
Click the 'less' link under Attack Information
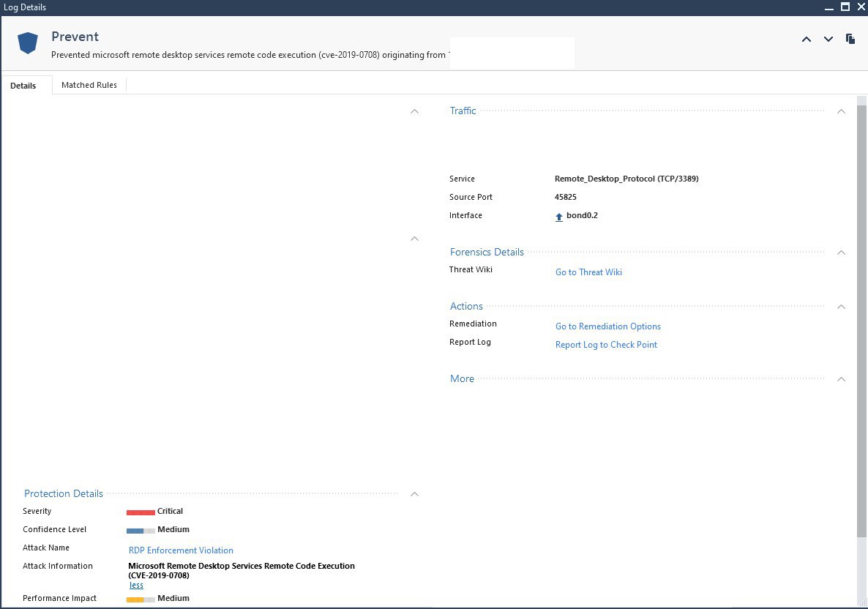[x=136, y=585]
